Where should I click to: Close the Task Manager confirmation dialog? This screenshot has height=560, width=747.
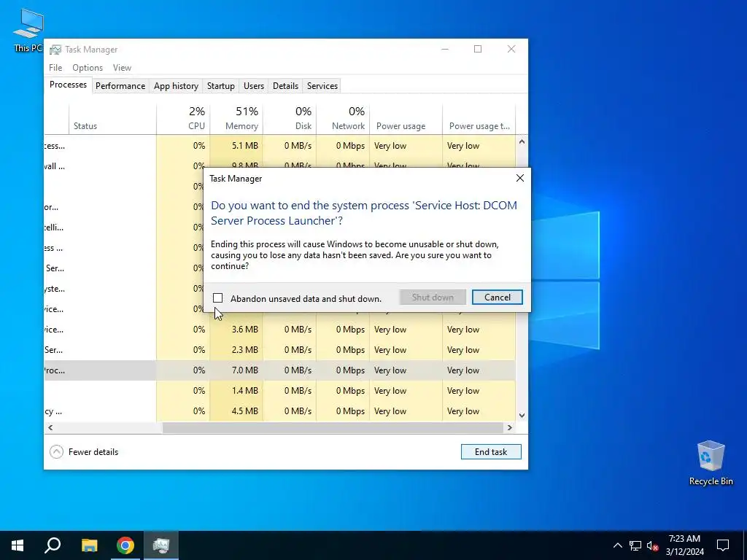[x=519, y=178]
